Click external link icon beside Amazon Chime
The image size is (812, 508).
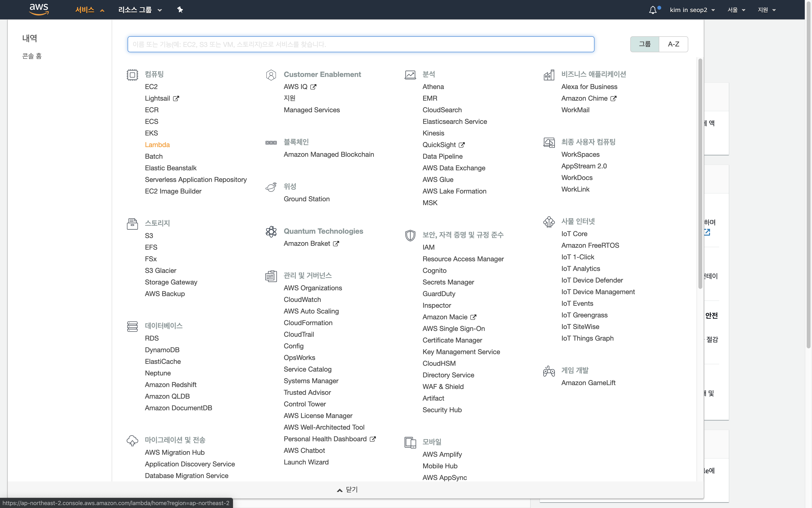point(613,98)
